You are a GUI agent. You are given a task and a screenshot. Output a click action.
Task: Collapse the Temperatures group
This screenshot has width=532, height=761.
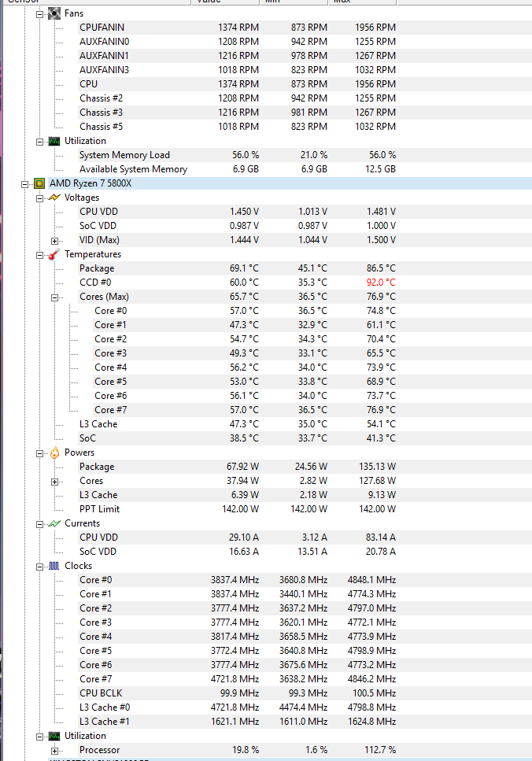(39, 255)
